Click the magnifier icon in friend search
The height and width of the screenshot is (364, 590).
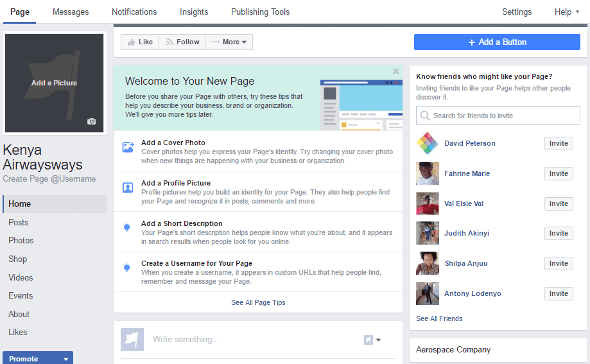point(425,115)
